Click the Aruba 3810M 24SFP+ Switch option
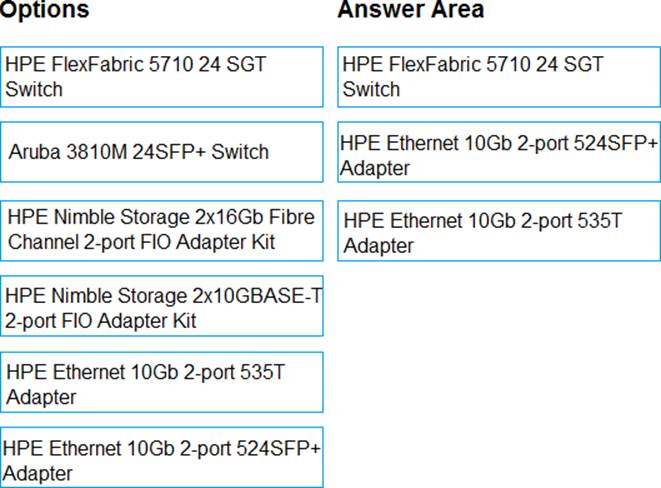The image size is (661, 488). (162, 152)
